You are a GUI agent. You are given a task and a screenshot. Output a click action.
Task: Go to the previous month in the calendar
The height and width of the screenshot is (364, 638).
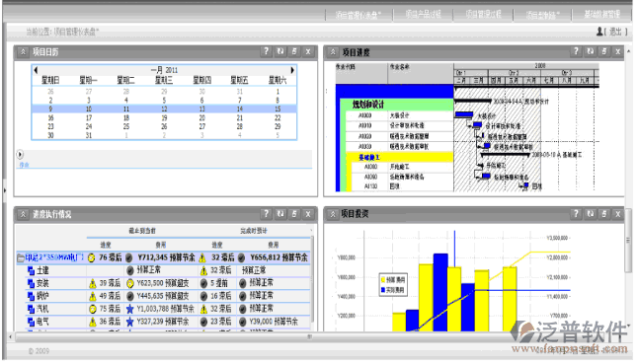click(36, 70)
